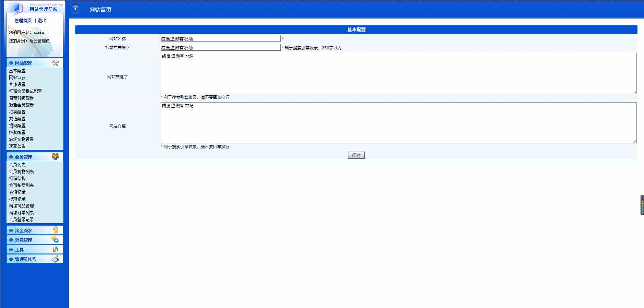Screen dimensions: 644x308
Task: Click the 标题栏关键字 form label
Action: [117, 48]
